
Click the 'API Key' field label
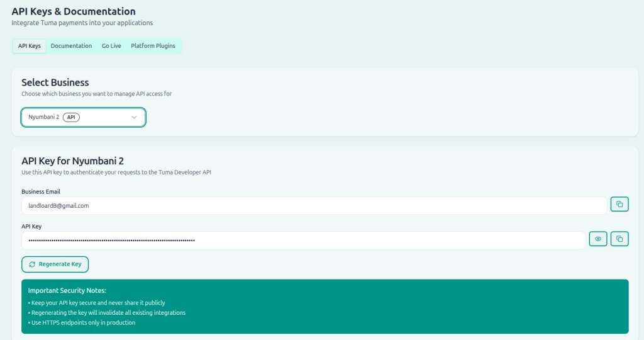pyautogui.click(x=31, y=227)
